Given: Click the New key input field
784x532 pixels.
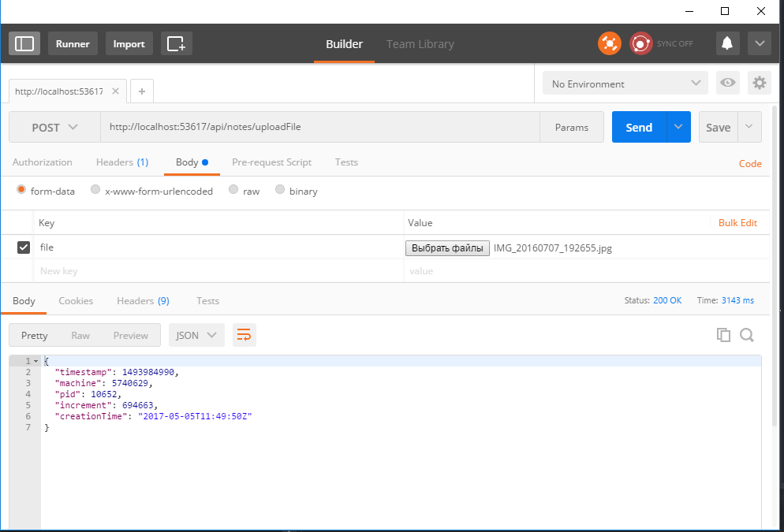Looking at the screenshot, I should click(218, 271).
